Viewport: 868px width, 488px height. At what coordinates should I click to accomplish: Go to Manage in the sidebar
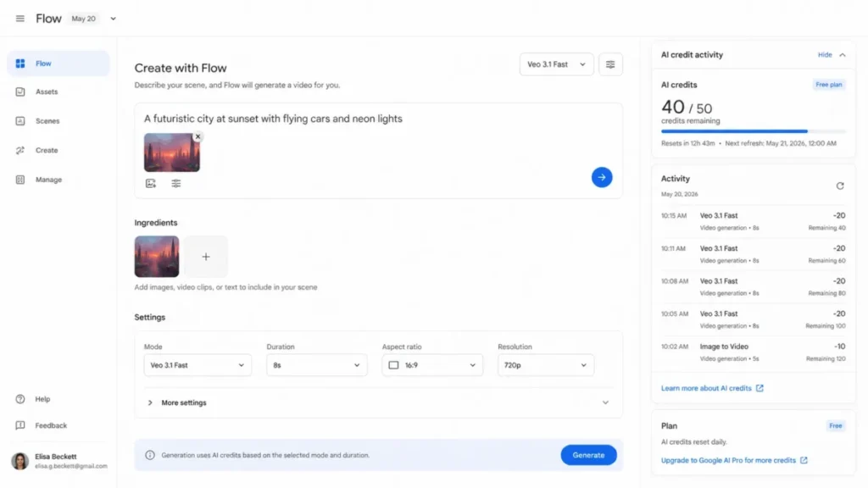point(58,180)
